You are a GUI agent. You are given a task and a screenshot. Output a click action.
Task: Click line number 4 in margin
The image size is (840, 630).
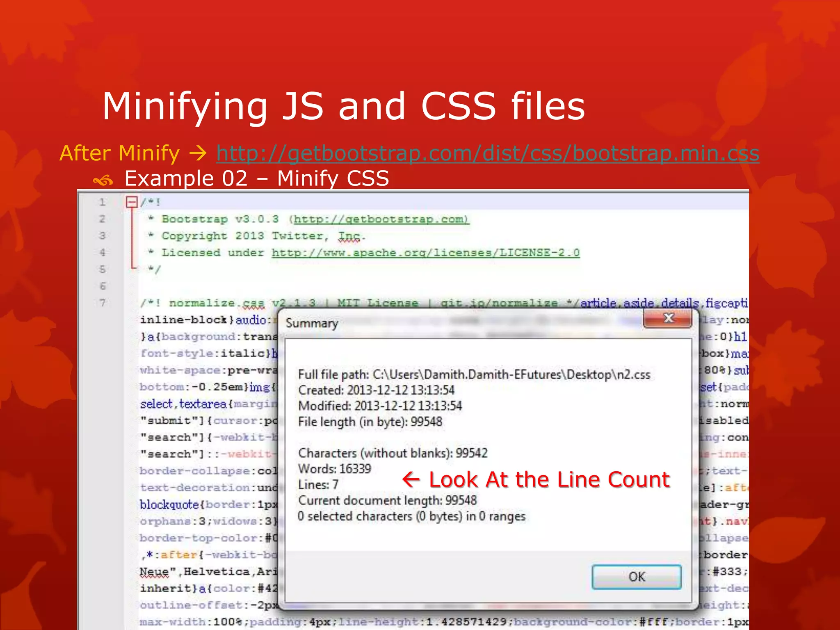coord(102,253)
